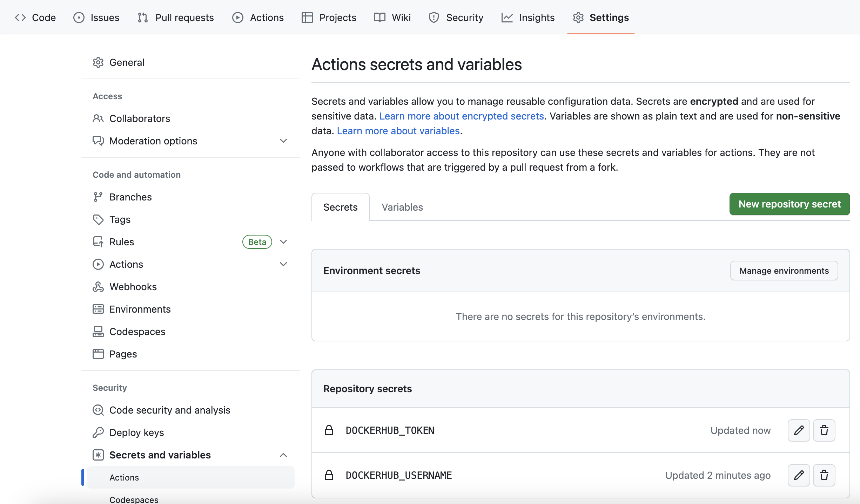Click the lock icon beside DOCKERHUB_TOKEN
The image size is (860, 504).
pos(329,430)
